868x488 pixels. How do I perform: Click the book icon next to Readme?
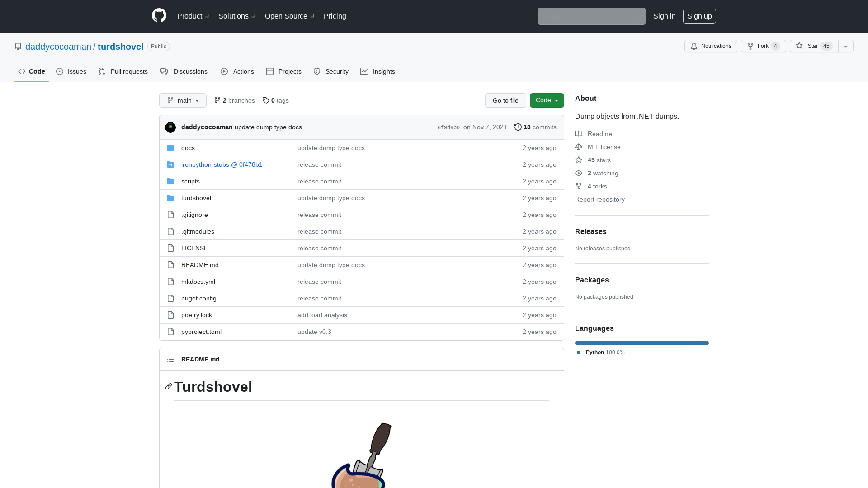579,134
